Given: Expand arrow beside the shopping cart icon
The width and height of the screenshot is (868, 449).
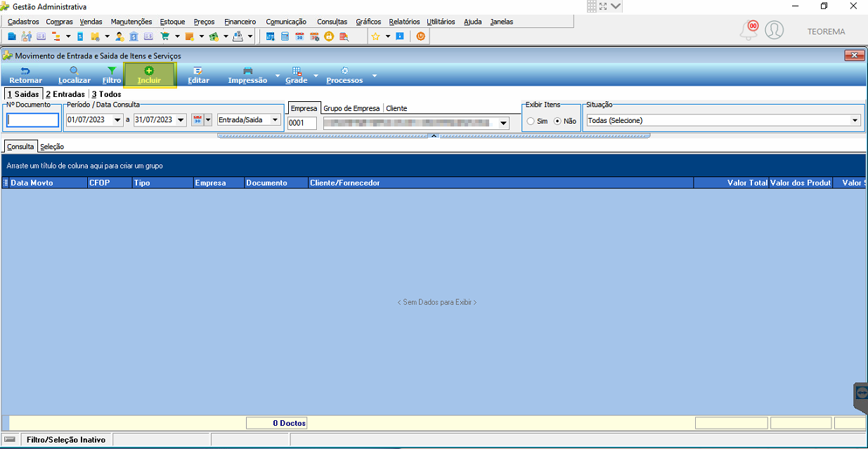Looking at the screenshot, I should (x=177, y=36).
